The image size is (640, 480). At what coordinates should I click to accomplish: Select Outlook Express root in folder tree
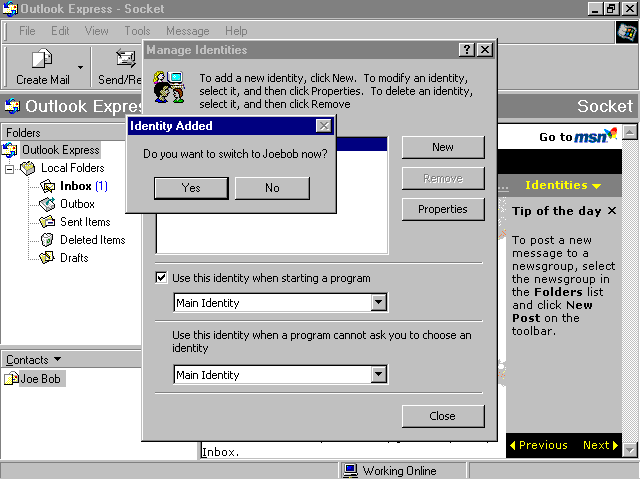60,150
